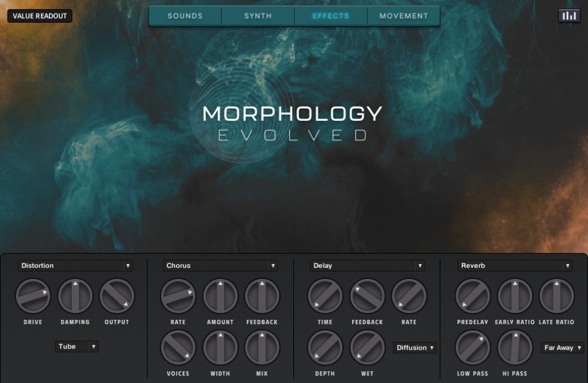Open the Distortion effect dropdown

coord(76,265)
